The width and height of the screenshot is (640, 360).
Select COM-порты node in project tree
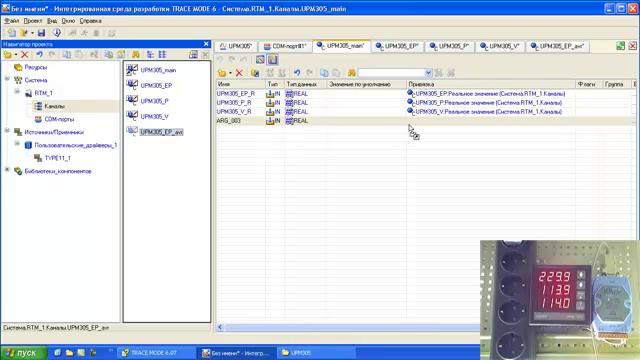tap(59, 119)
